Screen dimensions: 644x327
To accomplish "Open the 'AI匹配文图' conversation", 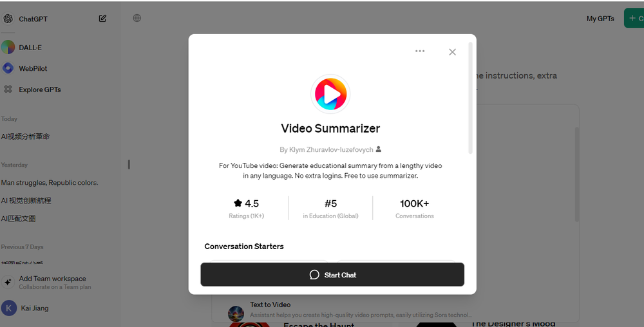I will click(18, 218).
